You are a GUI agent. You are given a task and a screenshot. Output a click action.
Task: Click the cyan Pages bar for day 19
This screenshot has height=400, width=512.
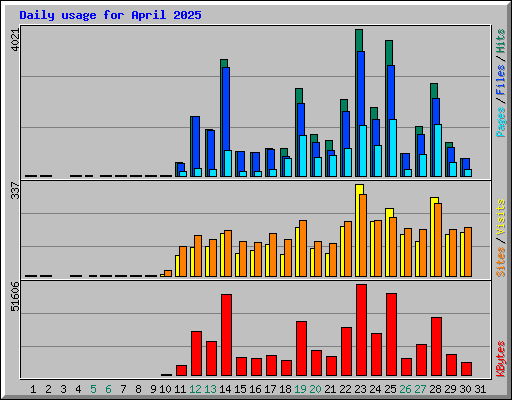point(303,156)
